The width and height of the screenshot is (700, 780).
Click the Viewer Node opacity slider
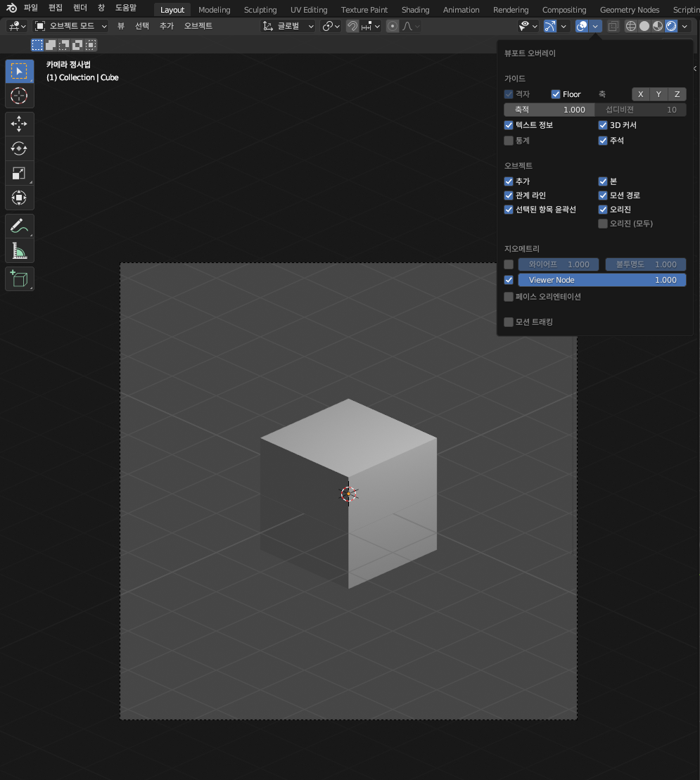click(602, 280)
